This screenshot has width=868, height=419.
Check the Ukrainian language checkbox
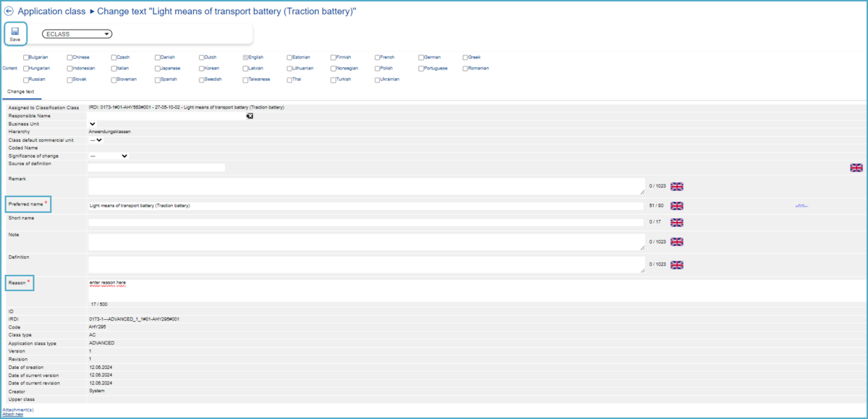coord(378,80)
